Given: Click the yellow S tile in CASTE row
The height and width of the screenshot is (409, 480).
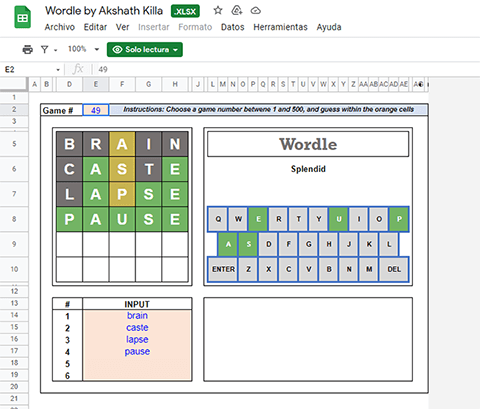Looking at the screenshot, I should pyautogui.click(x=122, y=169).
